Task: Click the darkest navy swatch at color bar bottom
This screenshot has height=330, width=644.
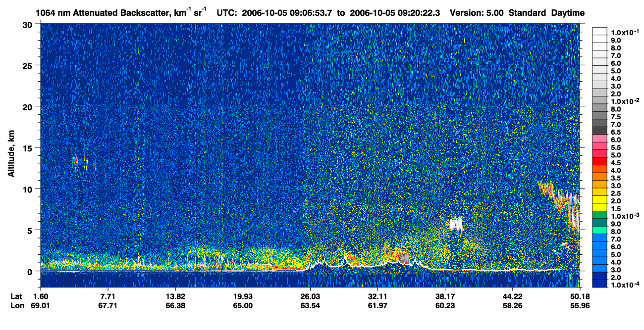Action: pyautogui.click(x=599, y=284)
